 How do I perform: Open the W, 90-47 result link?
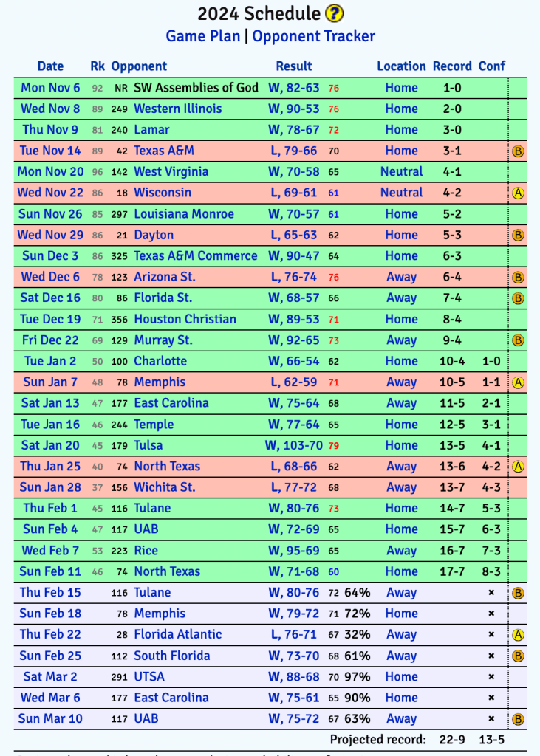tap(294, 255)
